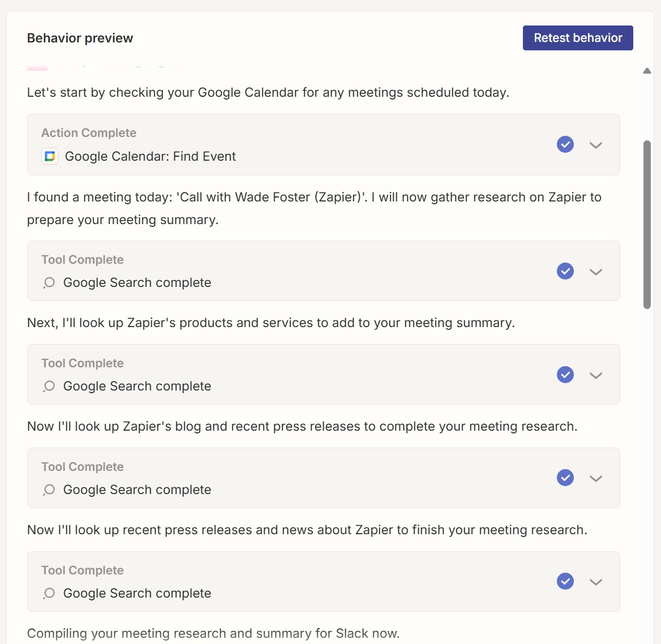This screenshot has width=661, height=644.
Task: Click the 'Next, I'll look up Zapier's products' message
Action: pos(271,323)
